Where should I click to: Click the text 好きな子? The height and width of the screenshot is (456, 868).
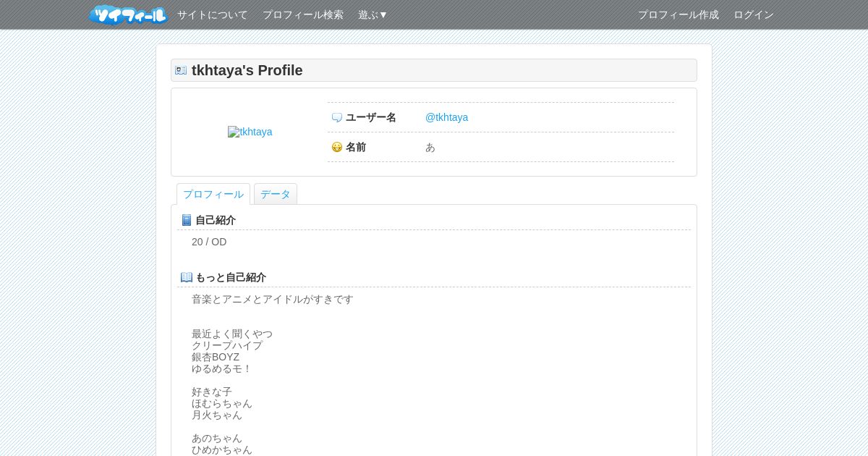pos(212,392)
